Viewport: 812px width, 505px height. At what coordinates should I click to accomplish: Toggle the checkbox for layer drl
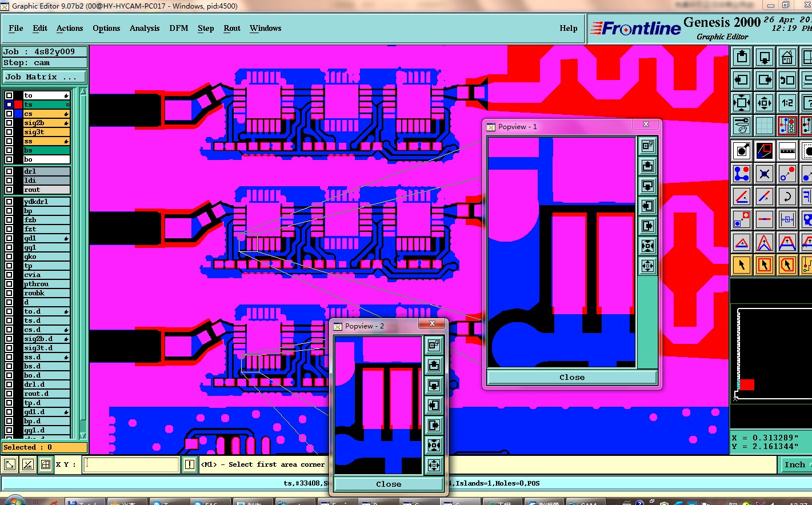tap(9, 171)
